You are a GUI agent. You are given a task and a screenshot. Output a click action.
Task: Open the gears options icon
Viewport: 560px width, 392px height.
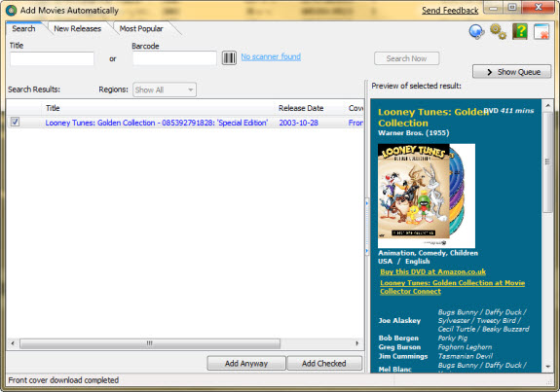click(498, 31)
